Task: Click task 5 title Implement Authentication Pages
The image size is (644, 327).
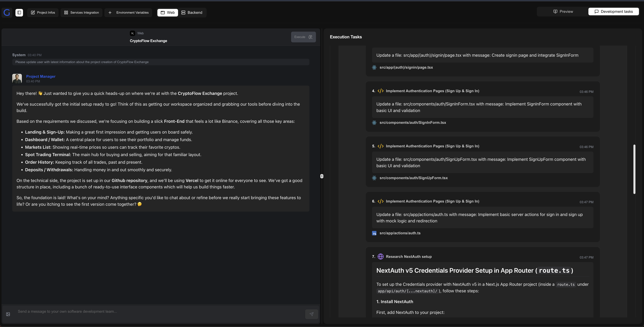Action: pyautogui.click(x=433, y=146)
